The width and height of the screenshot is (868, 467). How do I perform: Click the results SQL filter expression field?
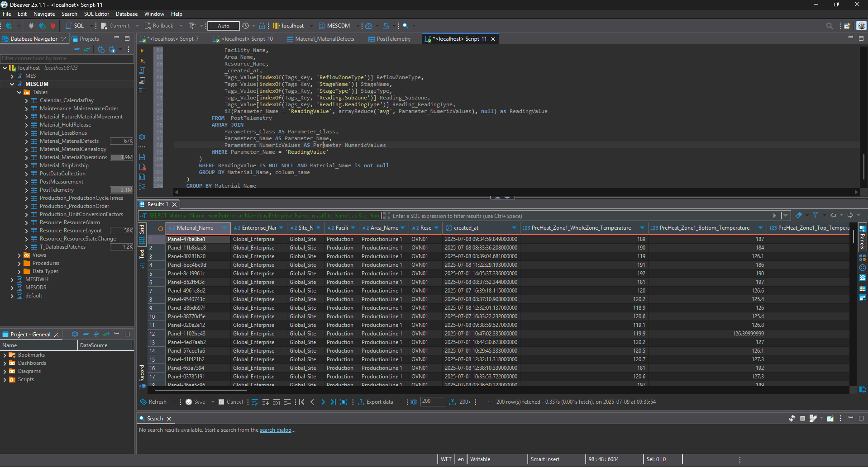582,216
